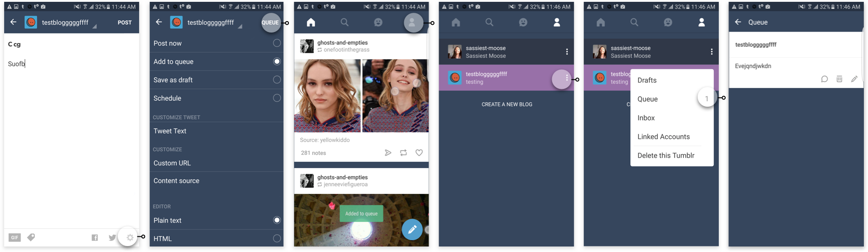Screen dimensions: 868x252
Task: Expand blog selector dropdown beside QUEUE button
Action: [240, 27]
